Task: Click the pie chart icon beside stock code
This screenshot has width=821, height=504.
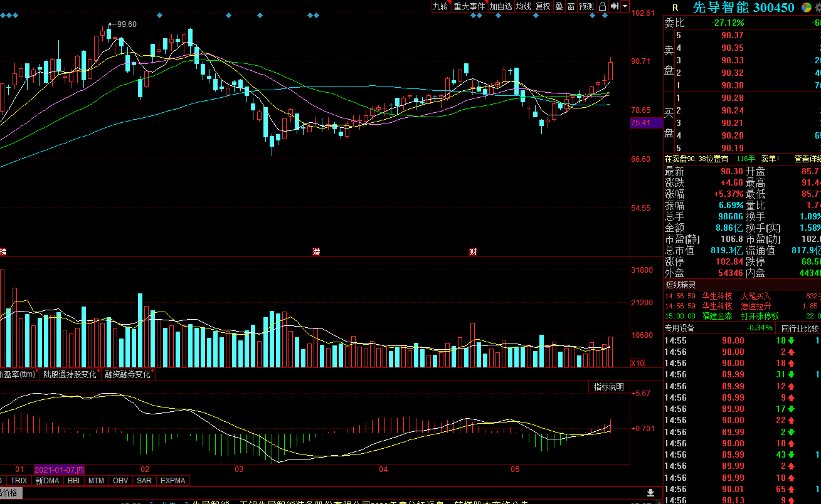Action: (806, 8)
